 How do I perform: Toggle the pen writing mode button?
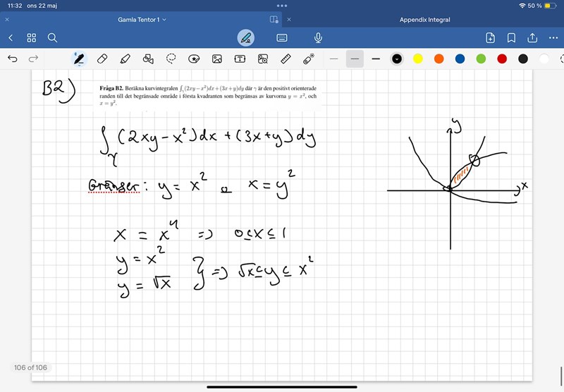[x=245, y=38]
